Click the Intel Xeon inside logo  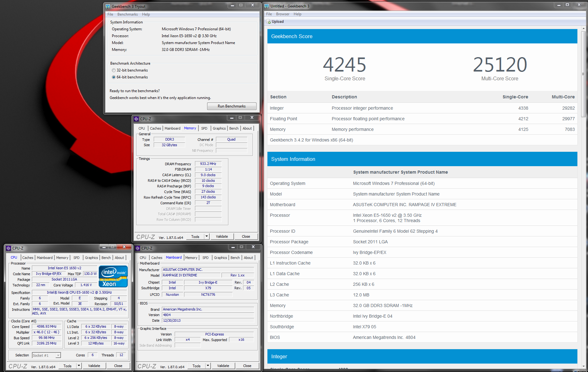[113, 276]
